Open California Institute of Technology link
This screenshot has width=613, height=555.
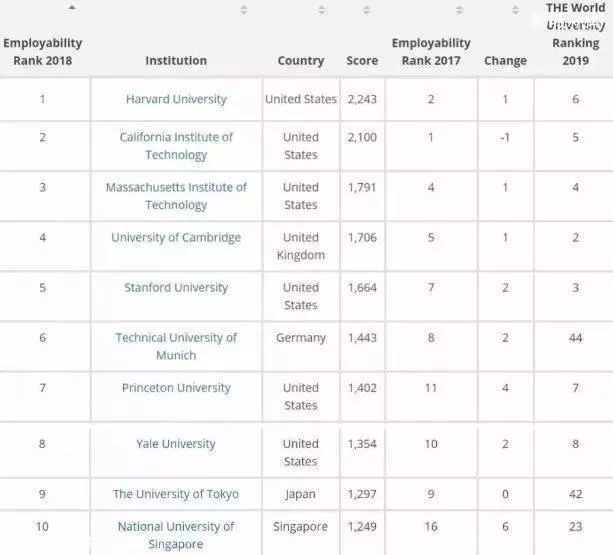pyautogui.click(x=176, y=146)
